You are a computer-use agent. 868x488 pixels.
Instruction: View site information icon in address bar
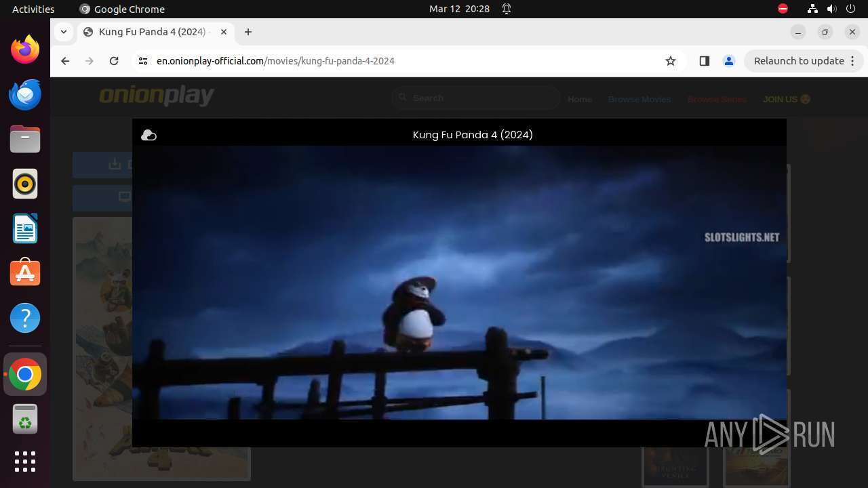(142, 61)
